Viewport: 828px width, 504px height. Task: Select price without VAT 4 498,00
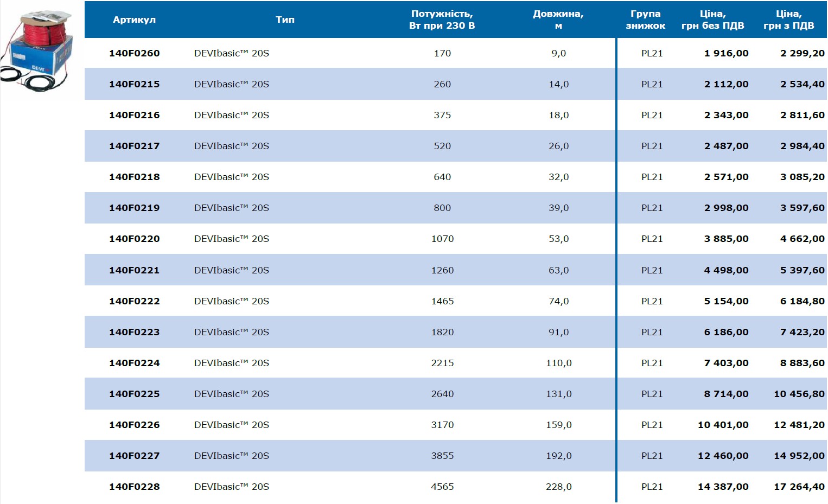[726, 270]
